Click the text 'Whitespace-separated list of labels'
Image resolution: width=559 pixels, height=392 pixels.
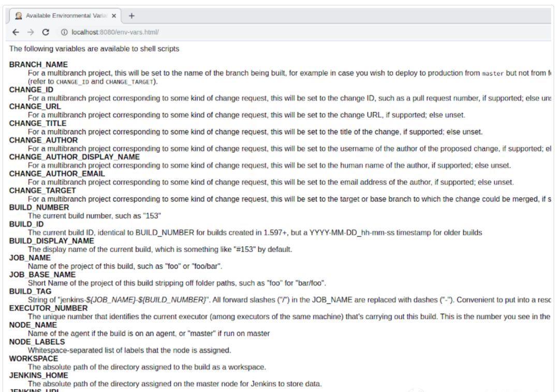[129, 350]
